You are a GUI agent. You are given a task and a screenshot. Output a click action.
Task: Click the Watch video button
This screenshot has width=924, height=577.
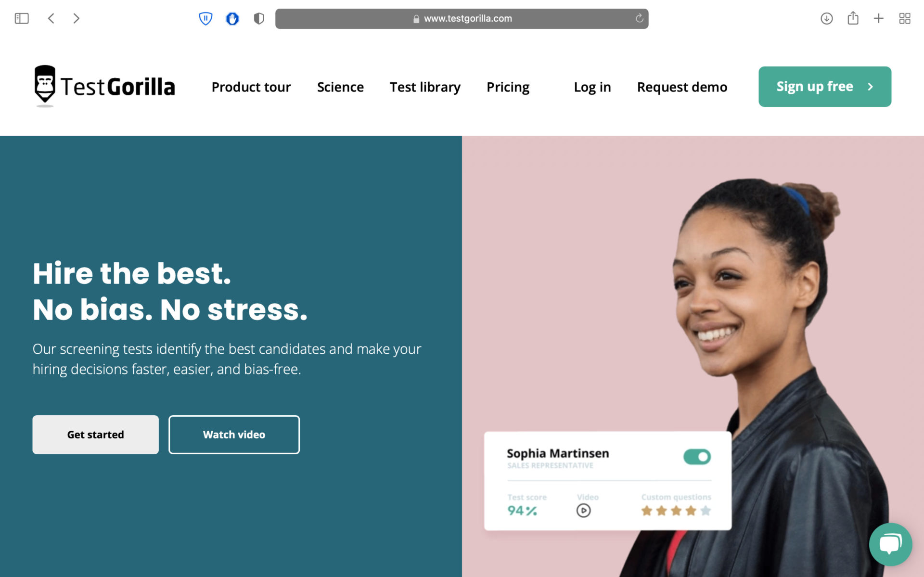[x=234, y=434]
